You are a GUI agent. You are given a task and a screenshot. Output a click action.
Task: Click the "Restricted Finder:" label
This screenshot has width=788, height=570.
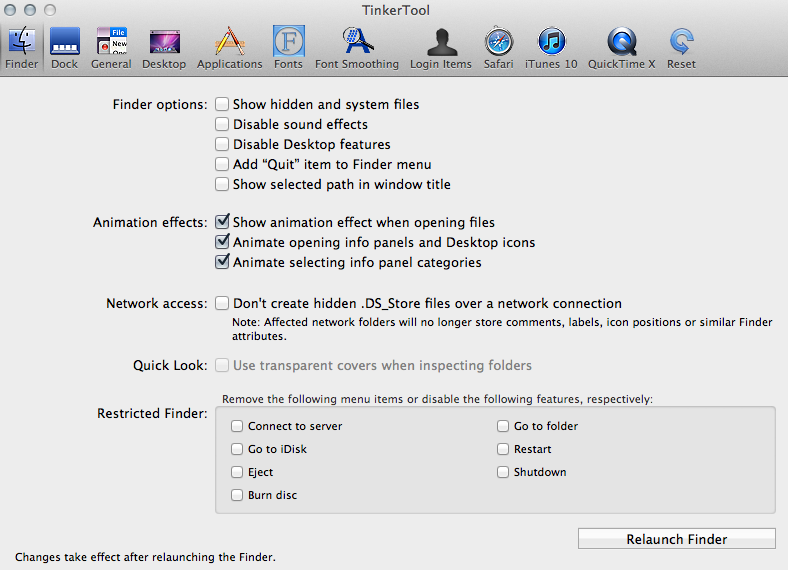(152, 413)
